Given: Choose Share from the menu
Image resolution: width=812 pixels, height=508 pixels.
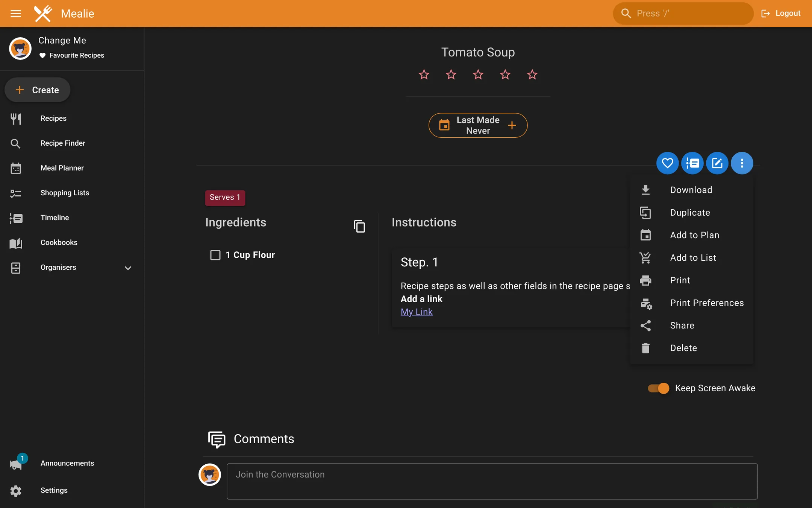Looking at the screenshot, I should pos(692,325).
